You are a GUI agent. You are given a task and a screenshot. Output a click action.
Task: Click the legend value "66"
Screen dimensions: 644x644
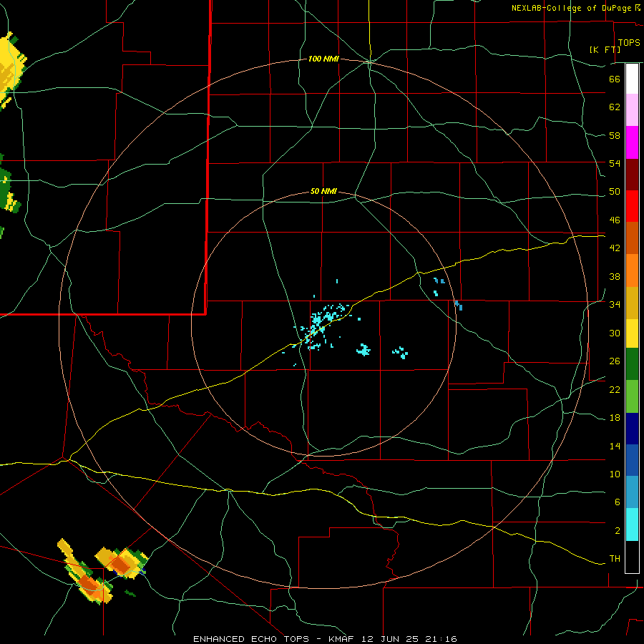pyautogui.click(x=615, y=79)
